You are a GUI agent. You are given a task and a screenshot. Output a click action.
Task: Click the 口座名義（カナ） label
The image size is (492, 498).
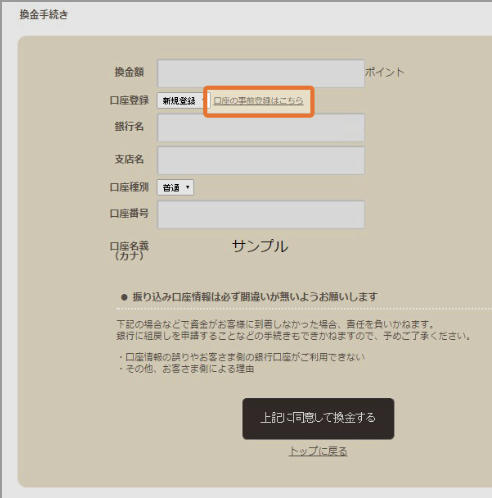(129, 251)
